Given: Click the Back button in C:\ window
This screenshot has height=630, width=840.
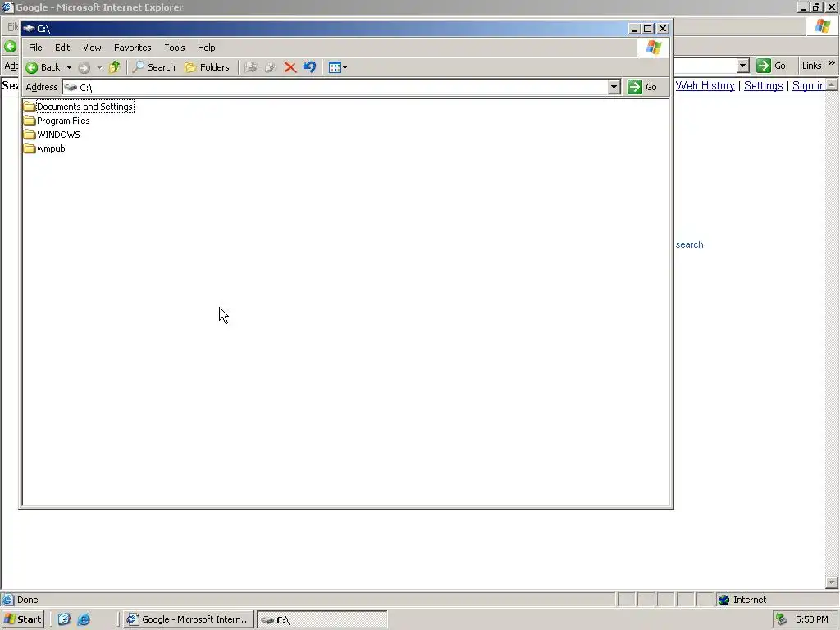Looking at the screenshot, I should pos(43,67).
